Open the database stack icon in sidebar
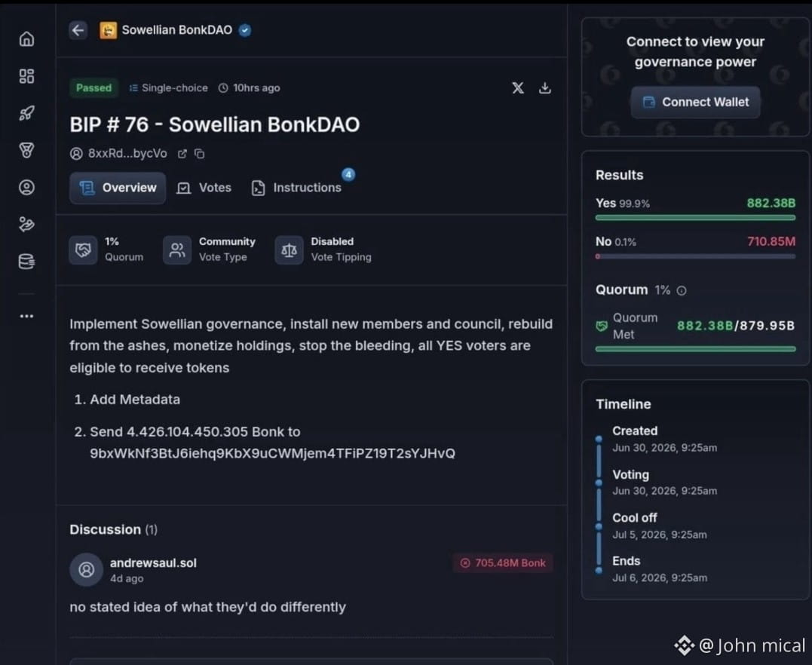 [26, 262]
